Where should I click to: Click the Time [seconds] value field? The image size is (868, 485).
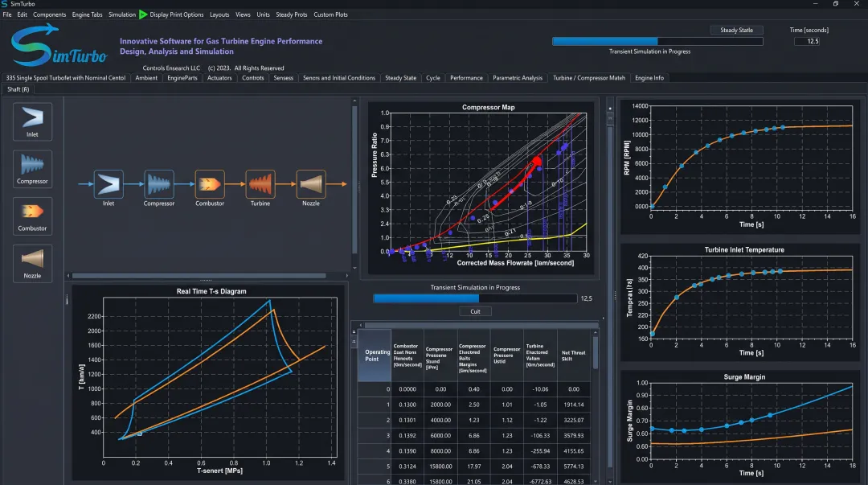(x=807, y=41)
